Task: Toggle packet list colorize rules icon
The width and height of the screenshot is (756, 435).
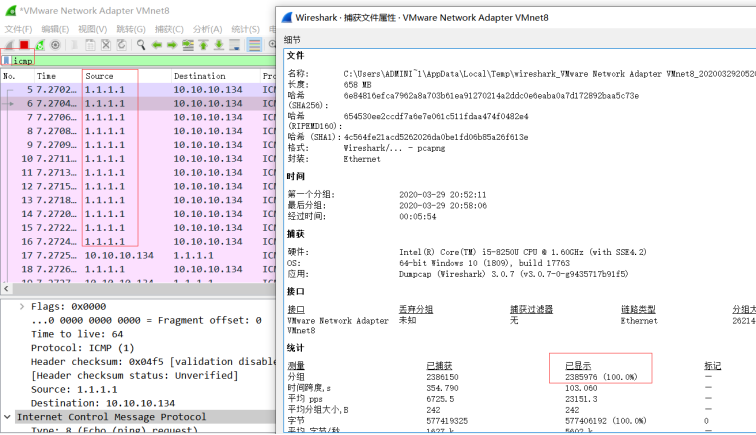Action: click(x=254, y=45)
